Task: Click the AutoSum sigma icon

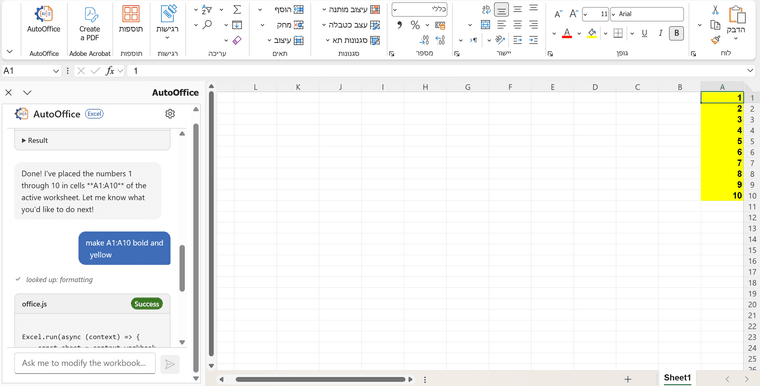Action: (x=237, y=10)
